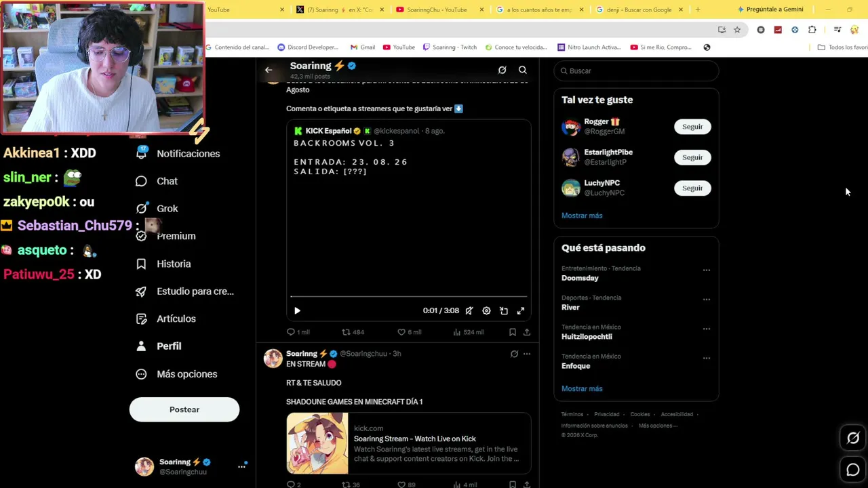Unmute the video with the speaker icon
Viewport: 868px width, 488px height.
pyautogui.click(x=469, y=310)
